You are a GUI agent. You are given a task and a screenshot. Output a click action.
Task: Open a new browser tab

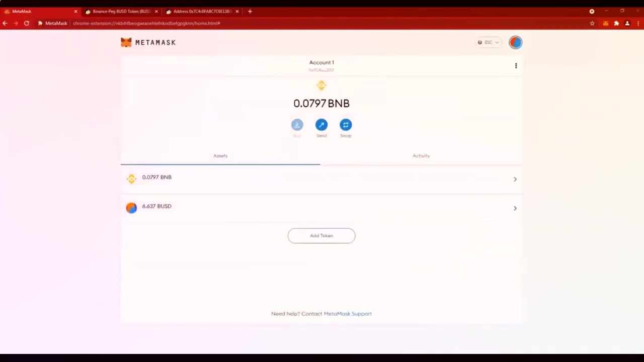(250, 11)
